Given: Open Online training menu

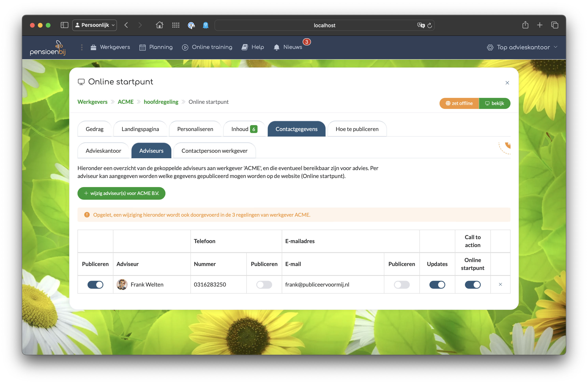Looking at the screenshot, I should (x=207, y=47).
